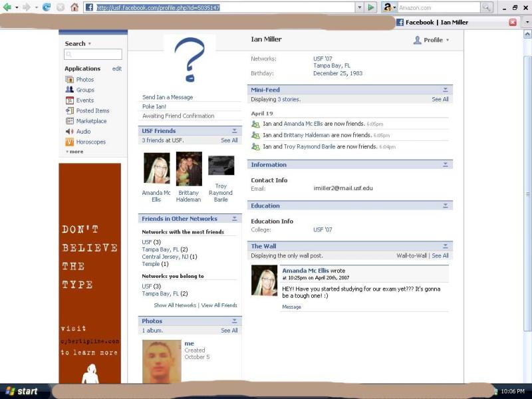Viewport: 532px width, 399px height.
Task: Collapse the Information section
Action: [446, 164]
